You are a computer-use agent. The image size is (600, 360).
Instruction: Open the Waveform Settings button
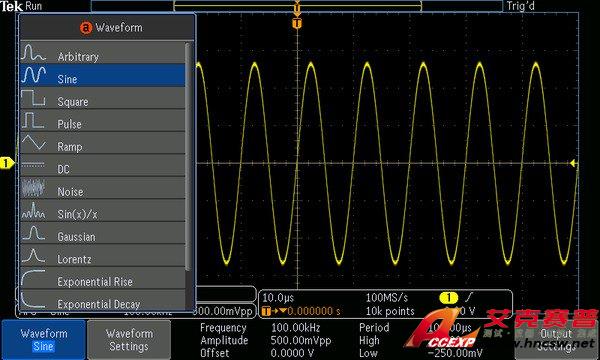tap(129, 340)
